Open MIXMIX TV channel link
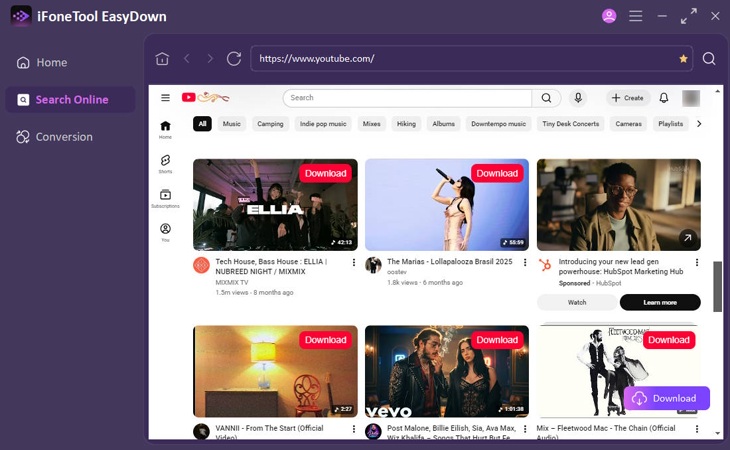 click(231, 282)
